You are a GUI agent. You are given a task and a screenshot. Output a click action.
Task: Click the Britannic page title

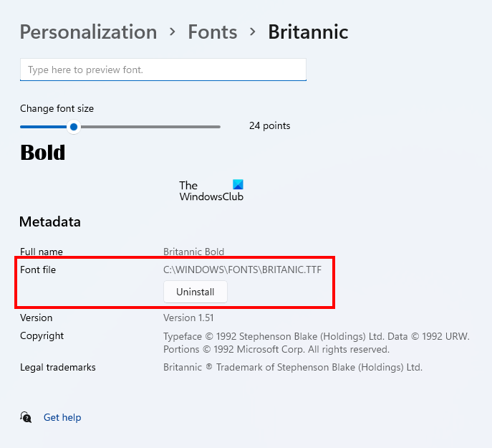click(308, 32)
